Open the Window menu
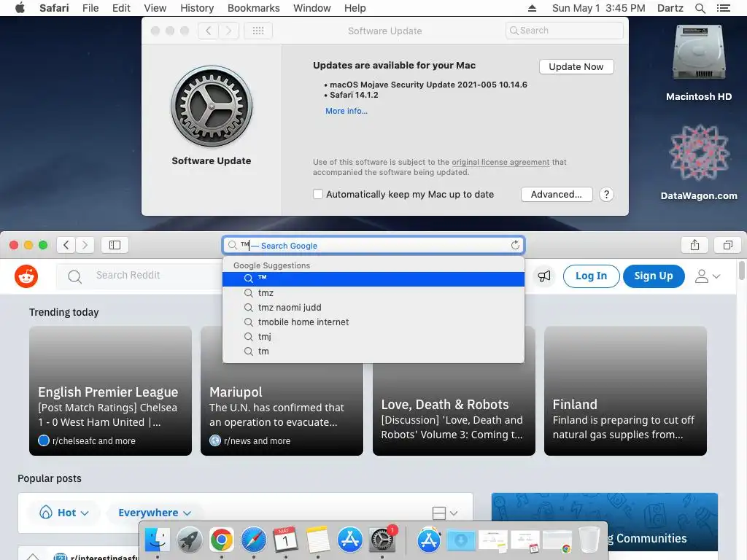The width and height of the screenshot is (747, 560). click(x=312, y=8)
